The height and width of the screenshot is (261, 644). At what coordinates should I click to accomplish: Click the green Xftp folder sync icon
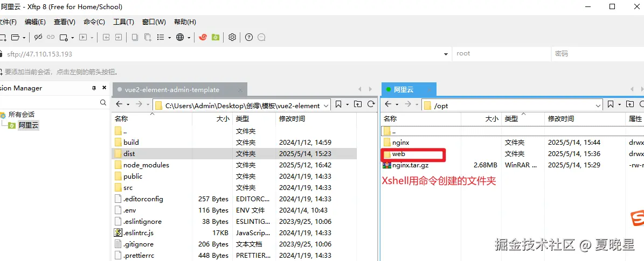point(216,37)
